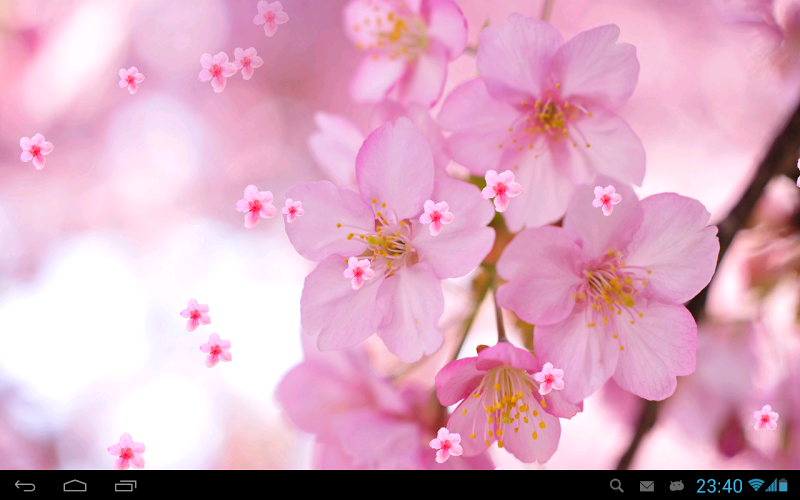Tap the Wi-Fi signal indicator
This screenshot has width=800, height=500.
point(756,485)
